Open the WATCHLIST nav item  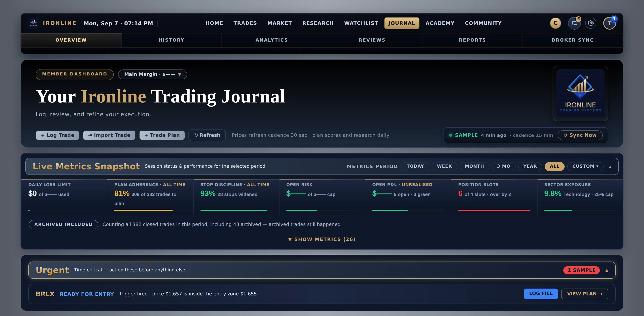pos(361,23)
